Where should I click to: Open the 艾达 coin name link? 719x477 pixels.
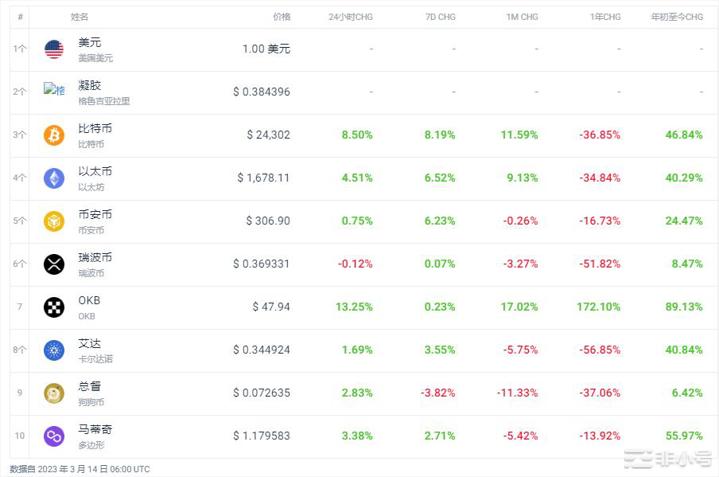89,344
